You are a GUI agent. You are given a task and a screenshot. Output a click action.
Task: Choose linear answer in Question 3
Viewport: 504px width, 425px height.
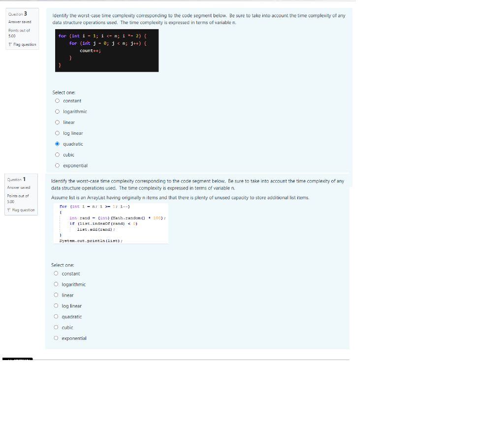(x=57, y=122)
